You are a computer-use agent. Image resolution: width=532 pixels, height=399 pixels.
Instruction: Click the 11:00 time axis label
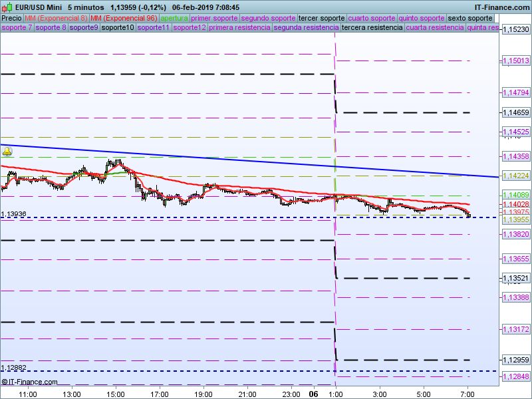pos(28,394)
